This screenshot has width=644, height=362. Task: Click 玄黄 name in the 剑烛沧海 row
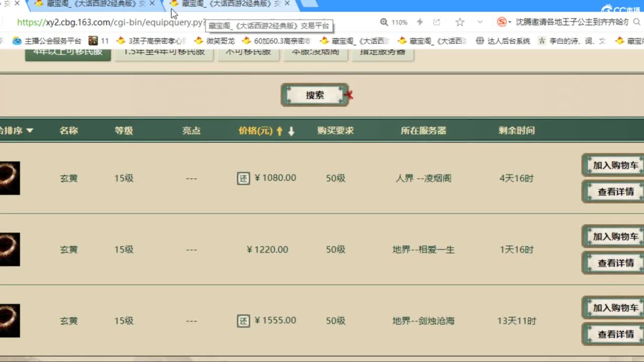[69, 321]
